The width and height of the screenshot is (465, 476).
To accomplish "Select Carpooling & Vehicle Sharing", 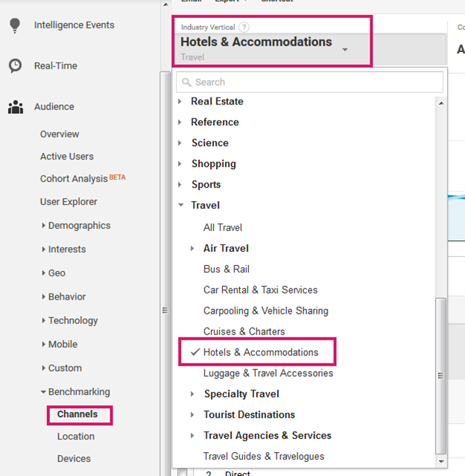I will point(266,311).
